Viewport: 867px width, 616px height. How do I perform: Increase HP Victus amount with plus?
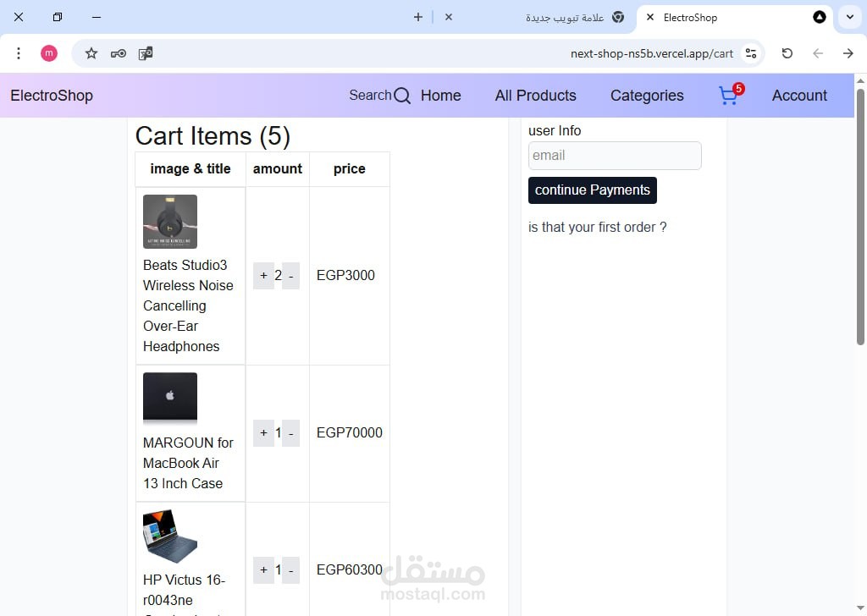(x=264, y=570)
